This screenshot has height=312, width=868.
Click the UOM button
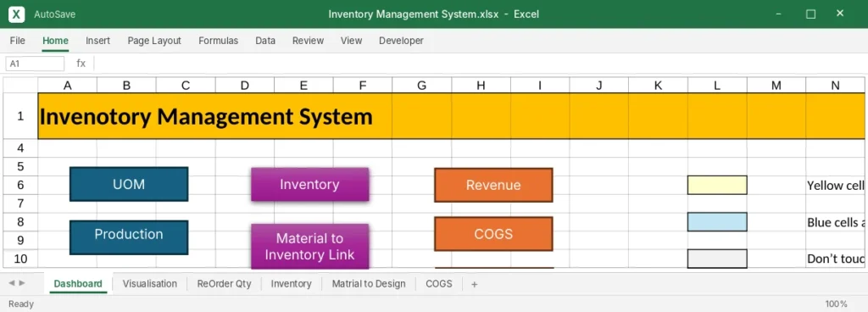point(129,184)
